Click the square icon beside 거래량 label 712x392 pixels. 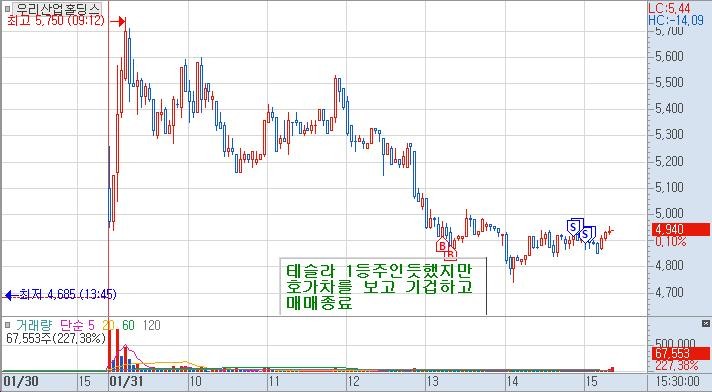(x=7, y=325)
